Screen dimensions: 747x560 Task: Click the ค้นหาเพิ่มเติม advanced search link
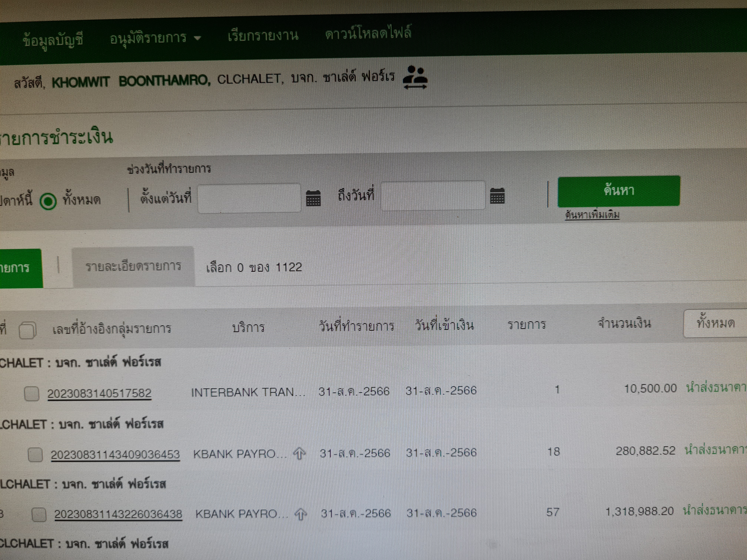(592, 215)
